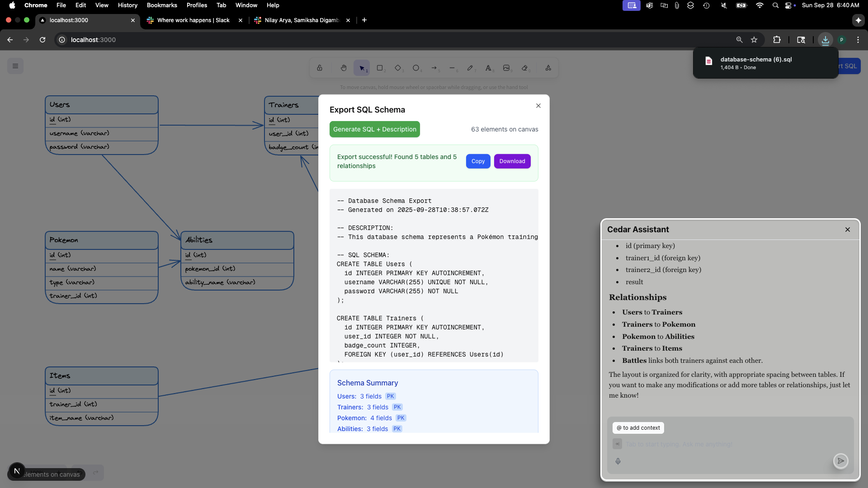Select the Arrow tool

tap(434, 68)
